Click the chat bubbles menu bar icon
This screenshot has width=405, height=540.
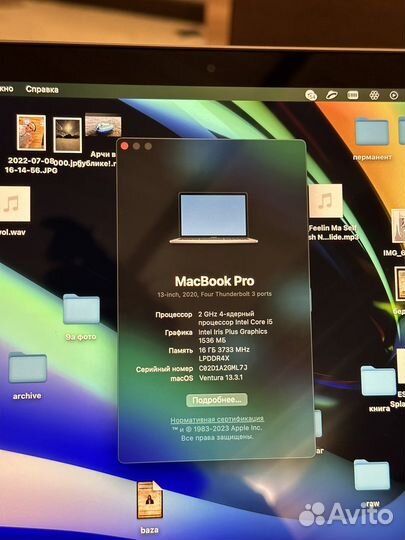311,95
